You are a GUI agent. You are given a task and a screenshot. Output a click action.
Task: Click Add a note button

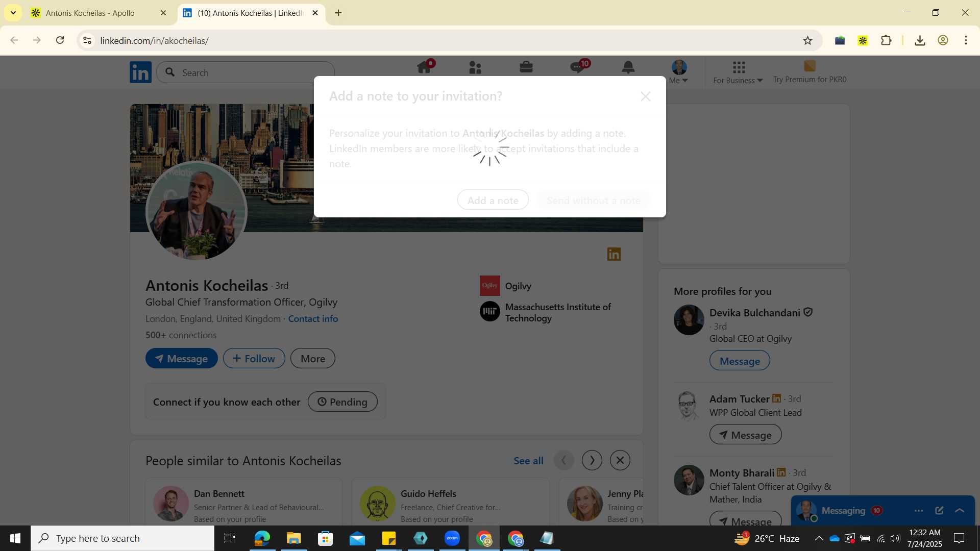click(x=493, y=200)
